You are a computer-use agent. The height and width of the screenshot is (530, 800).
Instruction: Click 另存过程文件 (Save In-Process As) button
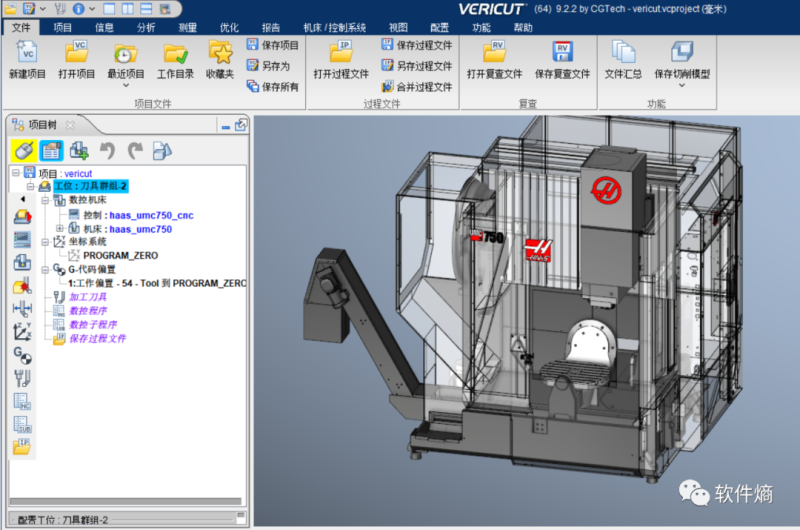[x=416, y=66]
